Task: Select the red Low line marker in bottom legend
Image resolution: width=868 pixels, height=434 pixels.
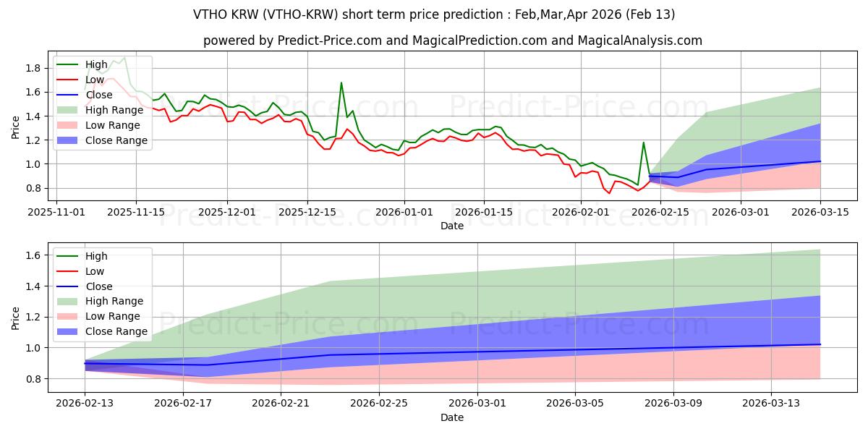Action: click(69, 271)
